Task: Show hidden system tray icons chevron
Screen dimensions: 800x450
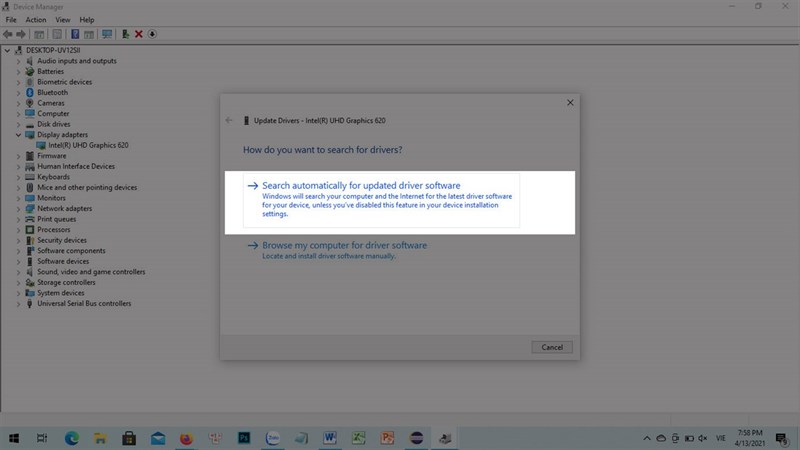Action: (x=647, y=438)
